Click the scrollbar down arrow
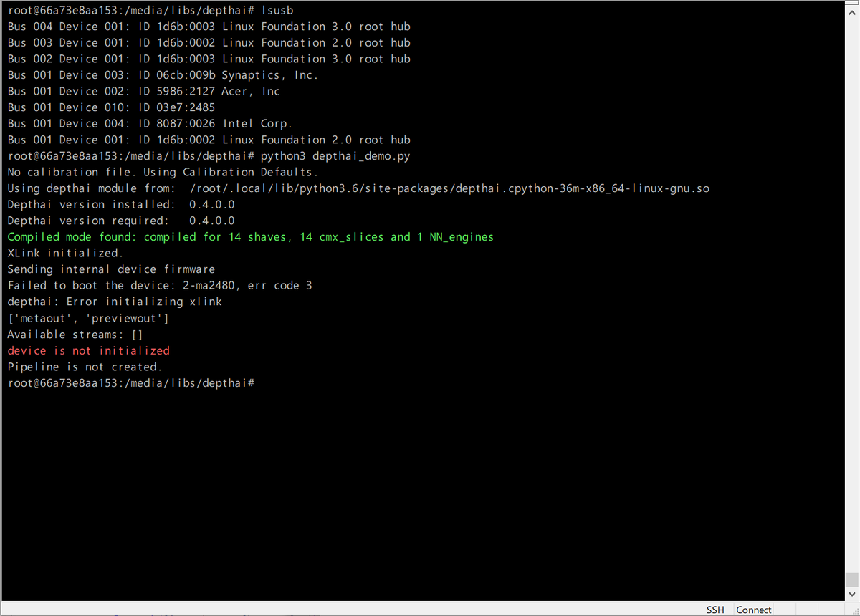860x616 pixels. pyautogui.click(x=853, y=593)
